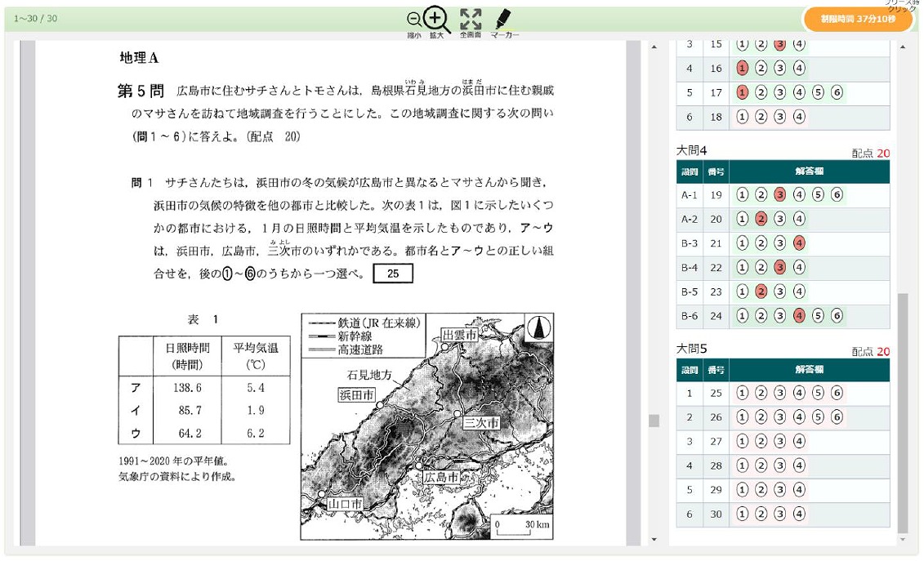The image size is (924, 561).
Task: Click the scroll down arrow of document pane
Action: (654, 539)
